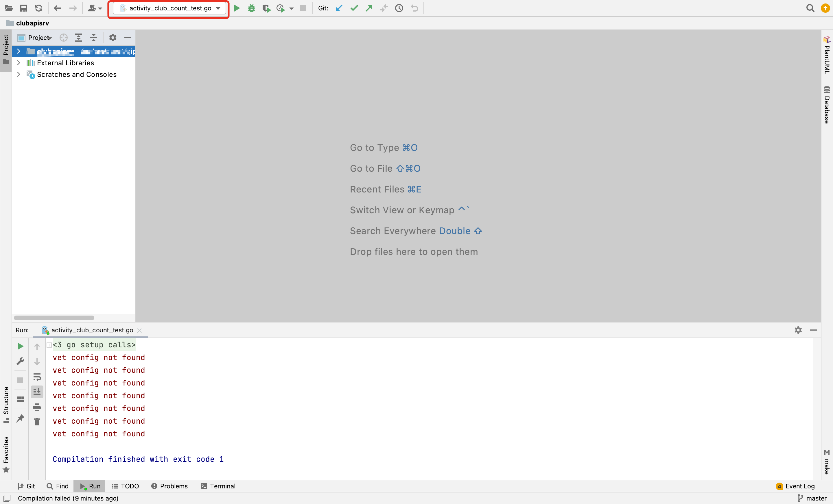The width and height of the screenshot is (833, 504).
Task: Toggle the make tool window
Action: 827,462
